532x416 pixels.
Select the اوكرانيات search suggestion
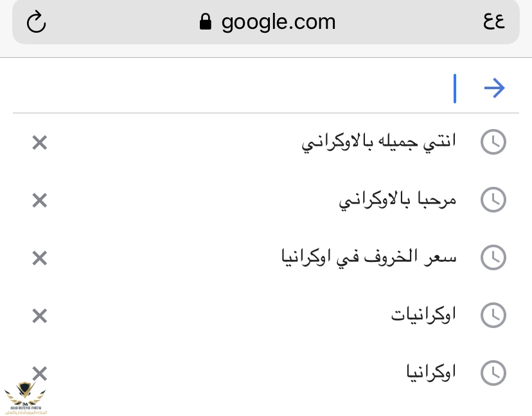[423, 315]
